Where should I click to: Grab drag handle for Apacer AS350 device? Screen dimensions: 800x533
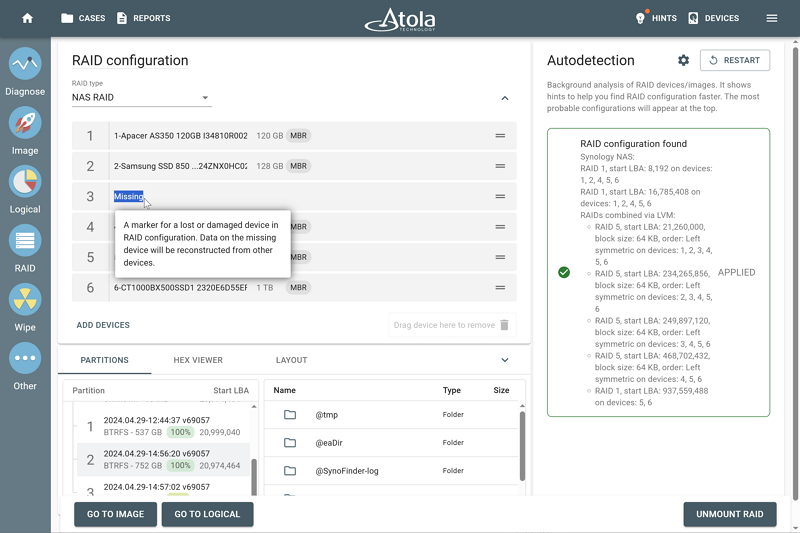coord(500,136)
